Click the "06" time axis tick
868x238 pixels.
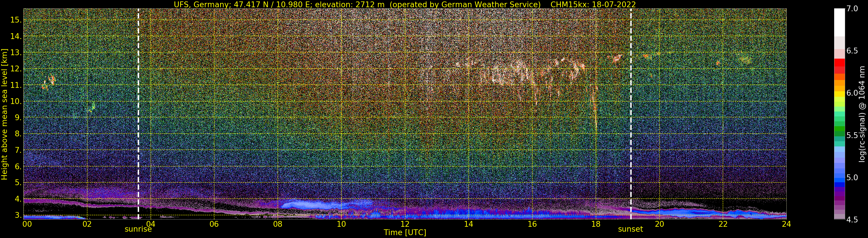[x=214, y=224]
